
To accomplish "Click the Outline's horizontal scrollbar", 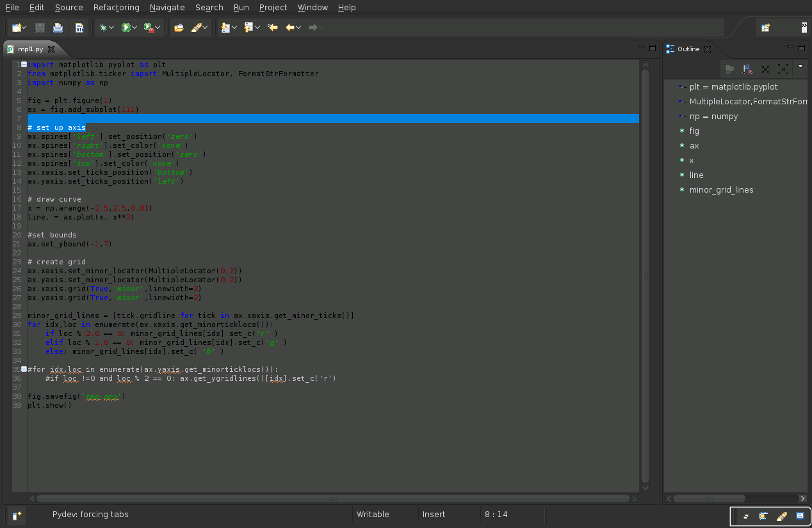I will click(735, 499).
